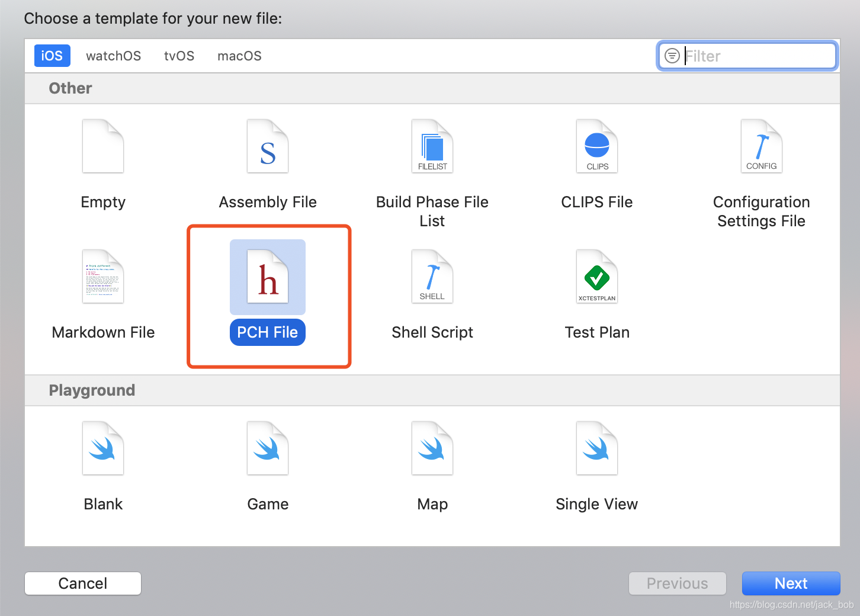Open the macOS platform tab
The image size is (860, 616).
tap(239, 56)
